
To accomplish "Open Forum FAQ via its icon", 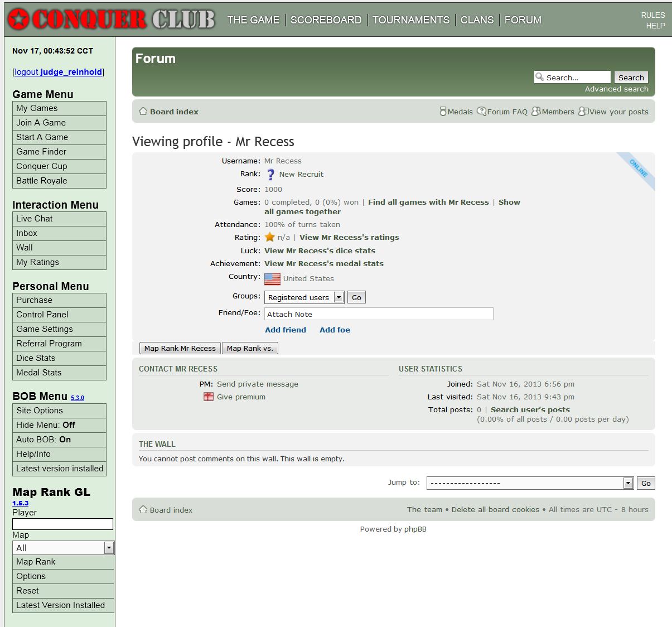I will pos(481,112).
